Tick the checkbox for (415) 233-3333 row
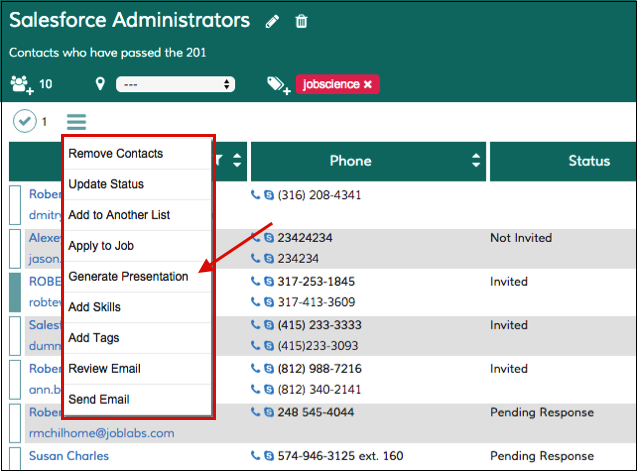Viewport: 637px width, 471px height. coord(15,336)
